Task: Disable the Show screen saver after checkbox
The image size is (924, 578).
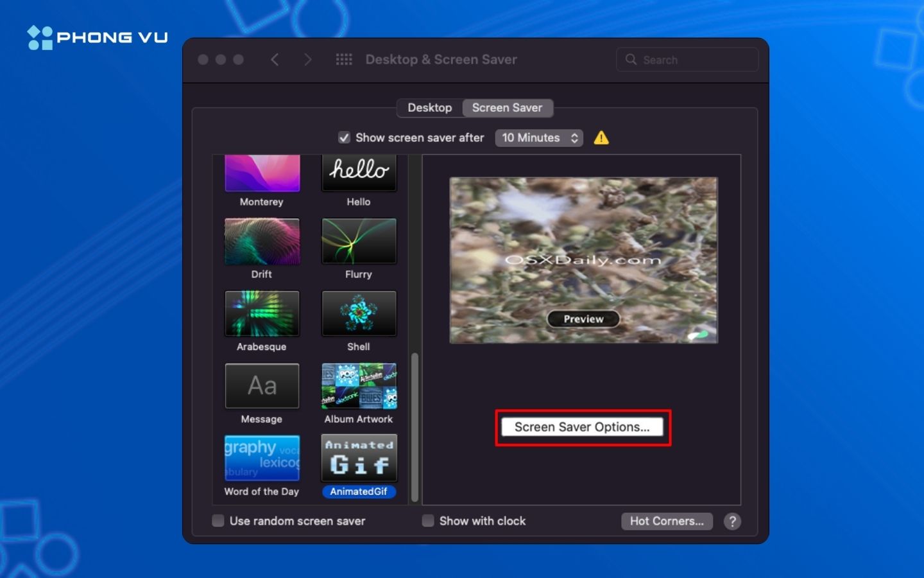Action: click(345, 138)
